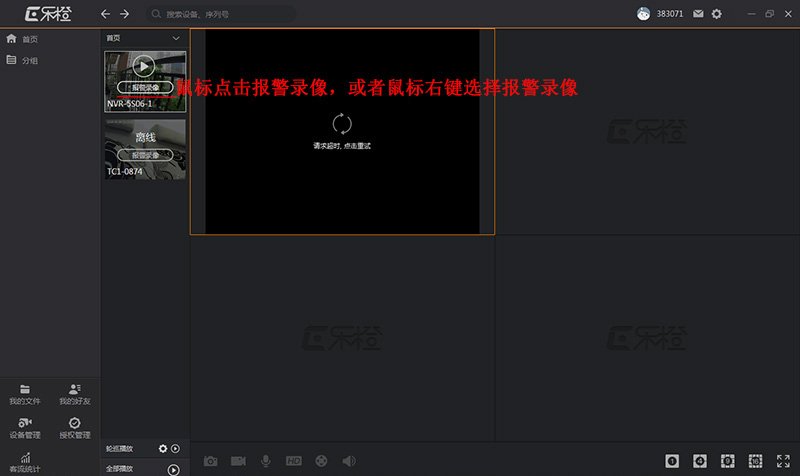Switch to single-window layout
This screenshot has width=800, height=476.
point(672,461)
